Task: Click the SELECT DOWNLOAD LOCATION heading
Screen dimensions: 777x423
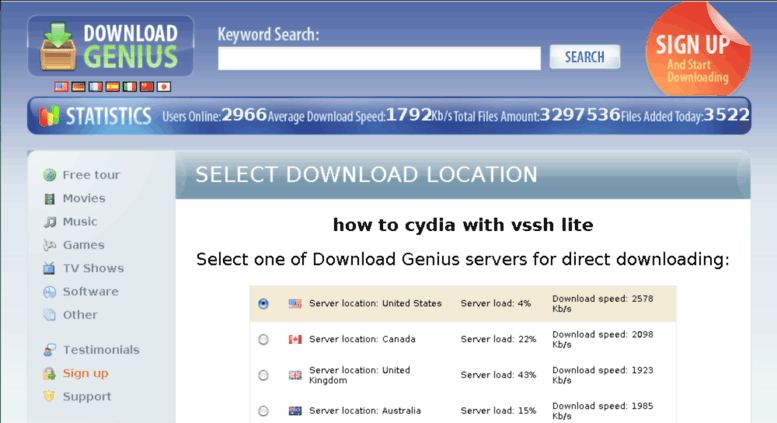Action: click(x=366, y=175)
